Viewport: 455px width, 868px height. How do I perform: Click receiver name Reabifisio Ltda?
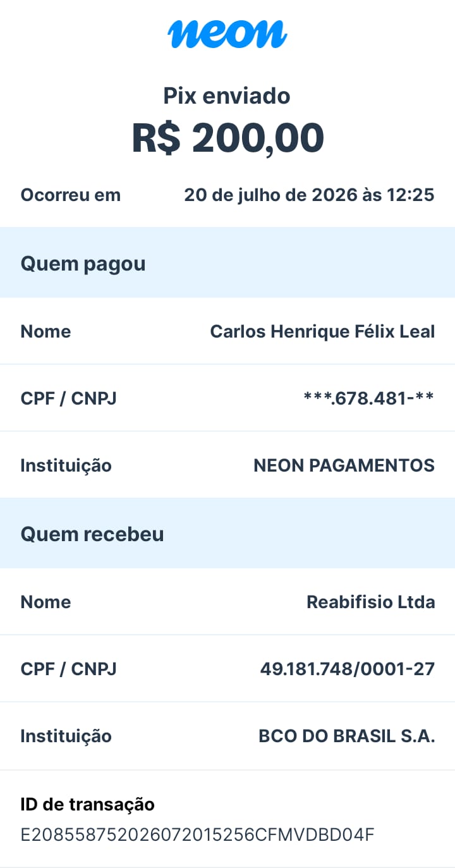pyautogui.click(x=371, y=602)
